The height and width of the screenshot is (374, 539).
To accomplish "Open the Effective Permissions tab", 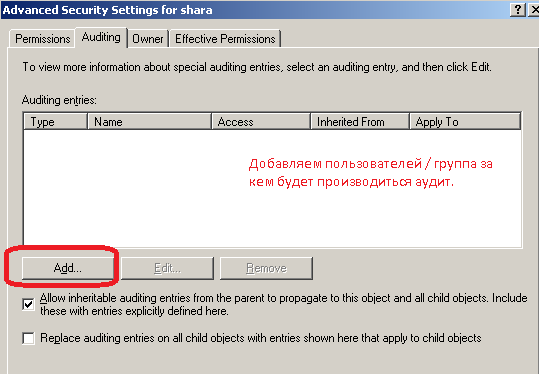I will coord(225,39).
